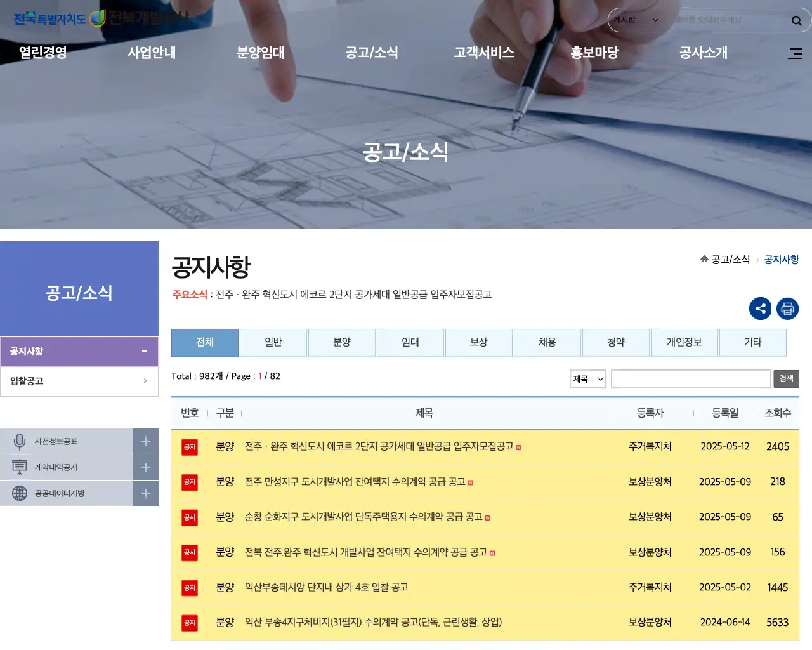Click the presentation board icon for 계약내역공개
The width and height of the screenshot is (812, 650).
[x=20, y=467]
